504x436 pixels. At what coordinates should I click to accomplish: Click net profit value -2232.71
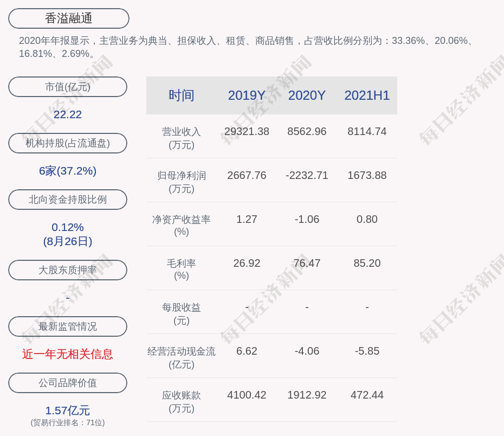coord(307,175)
